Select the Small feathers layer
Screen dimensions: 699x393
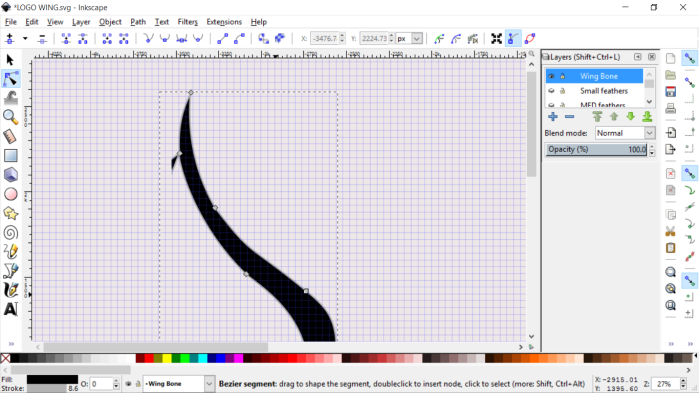[604, 91]
